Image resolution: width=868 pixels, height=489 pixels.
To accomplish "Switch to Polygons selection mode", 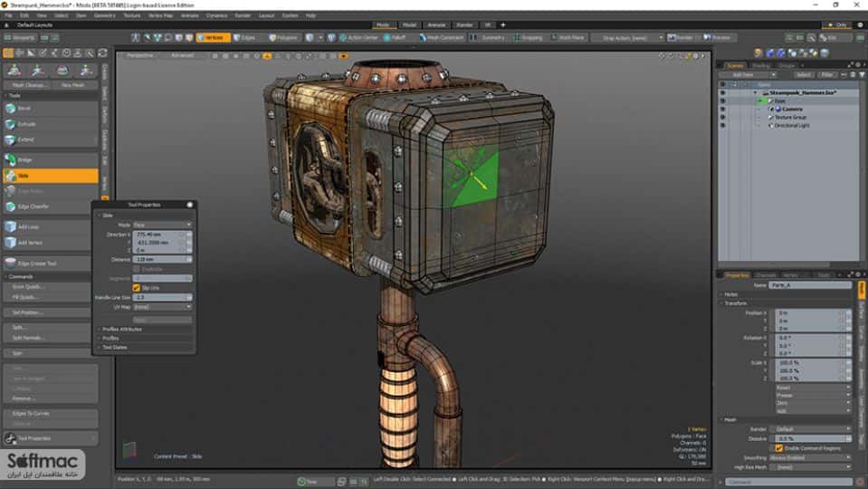I will tap(283, 38).
